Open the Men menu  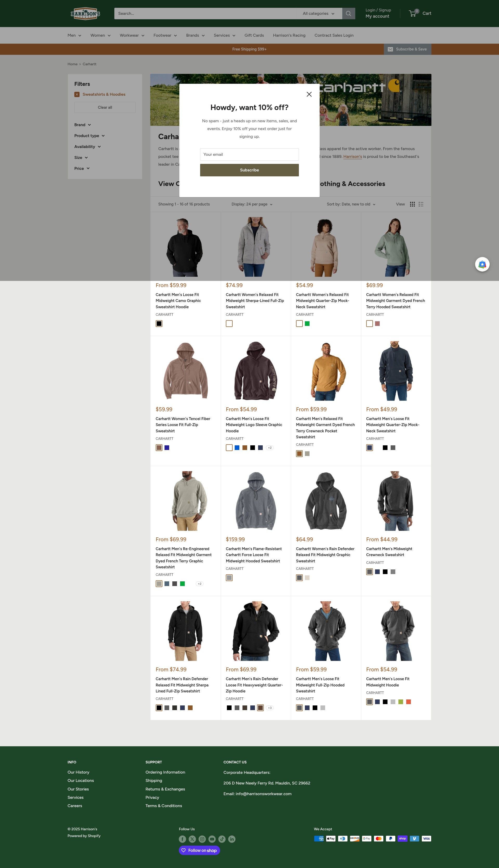(74, 35)
